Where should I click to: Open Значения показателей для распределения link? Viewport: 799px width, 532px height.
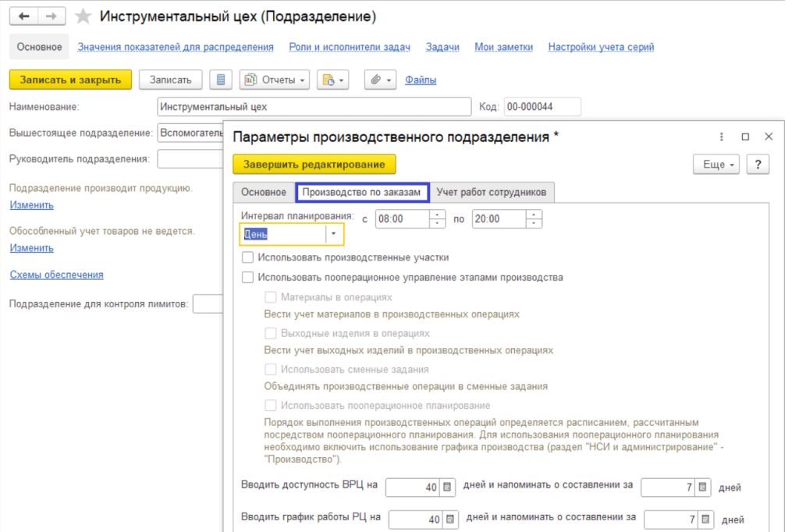176,47
